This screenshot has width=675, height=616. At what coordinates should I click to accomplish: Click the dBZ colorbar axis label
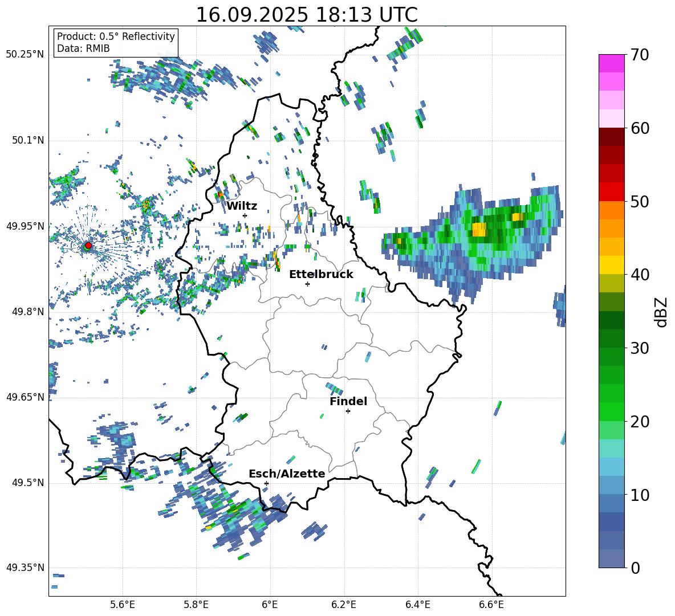(x=662, y=312)
